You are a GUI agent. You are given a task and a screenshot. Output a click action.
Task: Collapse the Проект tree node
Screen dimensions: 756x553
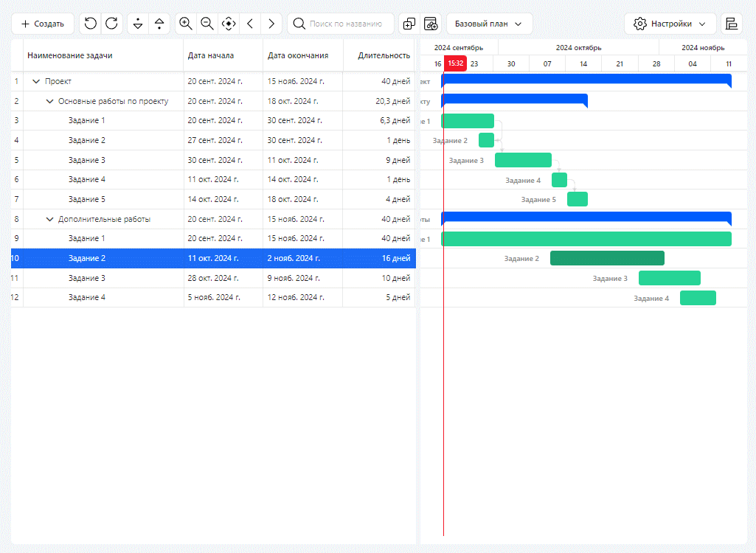tap(35, 82)
